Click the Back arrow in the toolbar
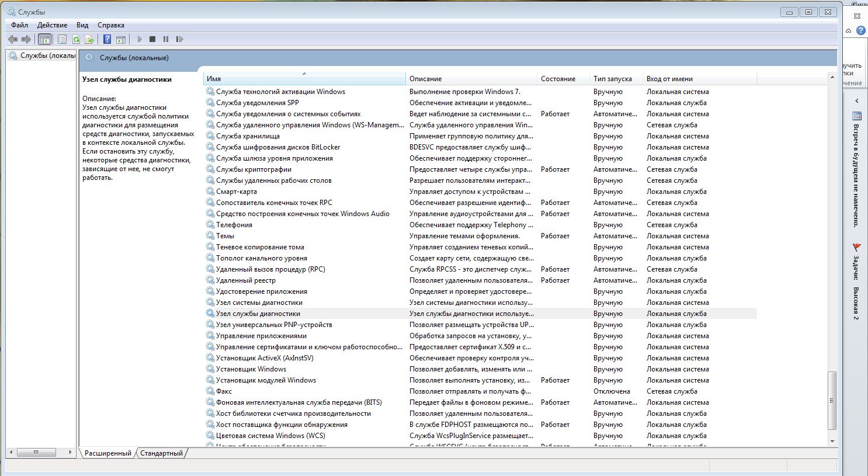 coord(13,39)
